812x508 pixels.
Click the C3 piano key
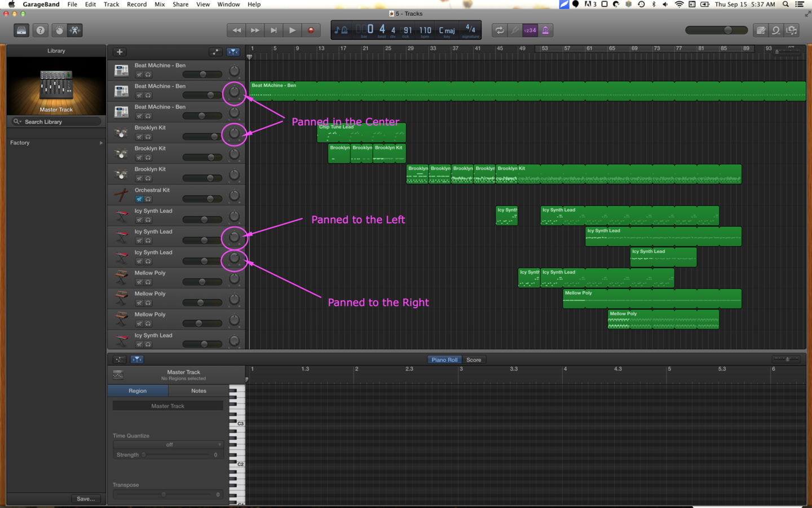click(x=237, y=423)
